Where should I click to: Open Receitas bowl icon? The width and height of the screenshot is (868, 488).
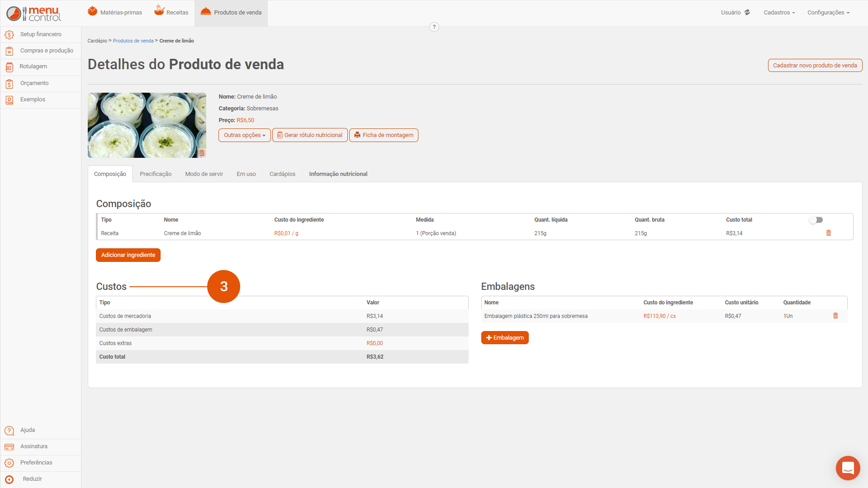click(x=159, y=10)
